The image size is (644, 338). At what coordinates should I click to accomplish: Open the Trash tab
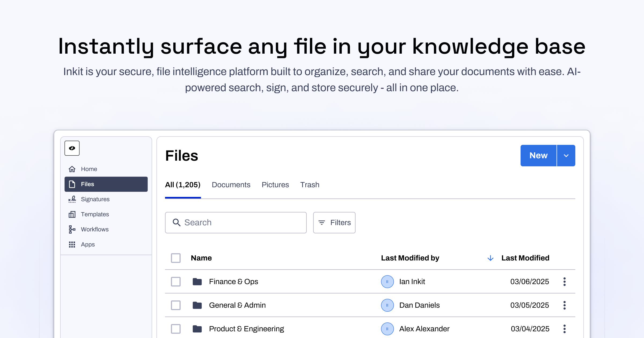point(310,185)
